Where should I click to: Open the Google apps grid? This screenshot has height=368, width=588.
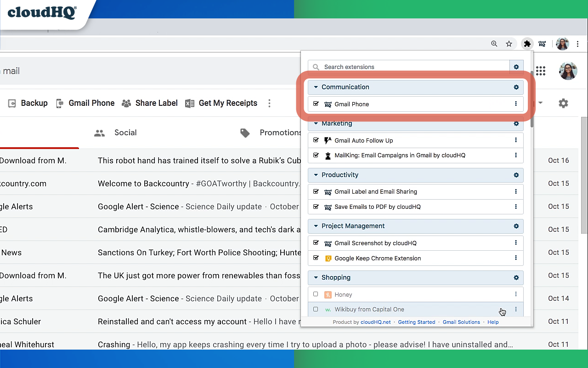pos(541,71)
